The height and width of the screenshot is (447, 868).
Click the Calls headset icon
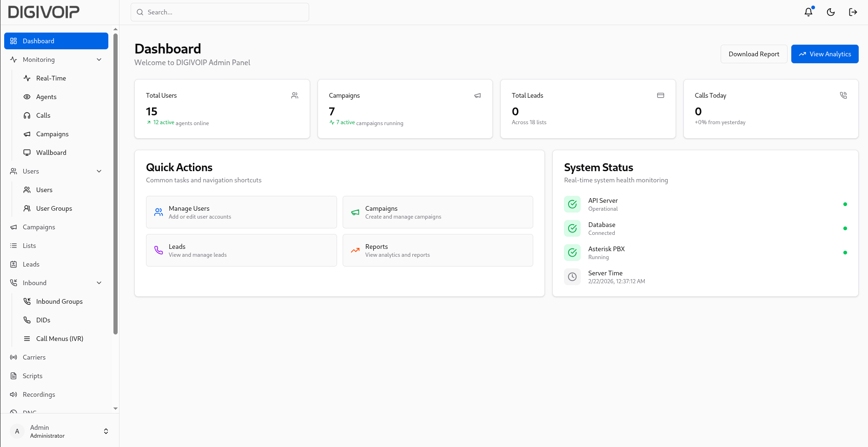pos(27,115)
